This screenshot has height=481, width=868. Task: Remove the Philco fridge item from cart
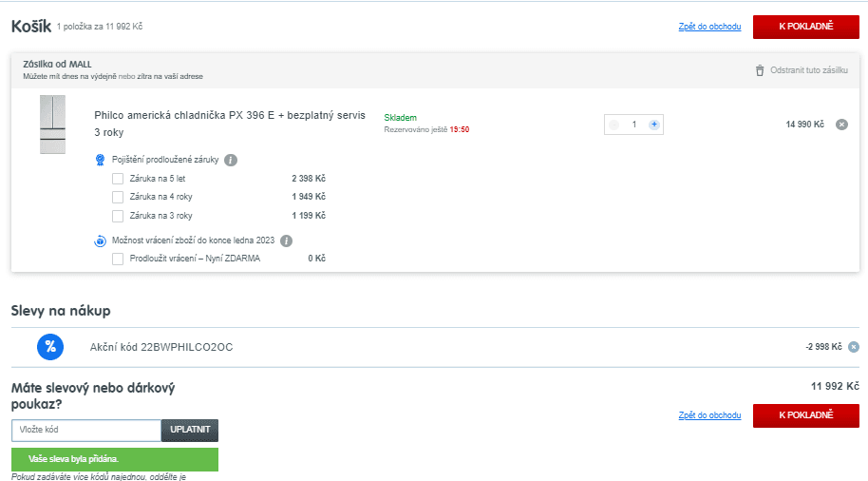(841, 125)
